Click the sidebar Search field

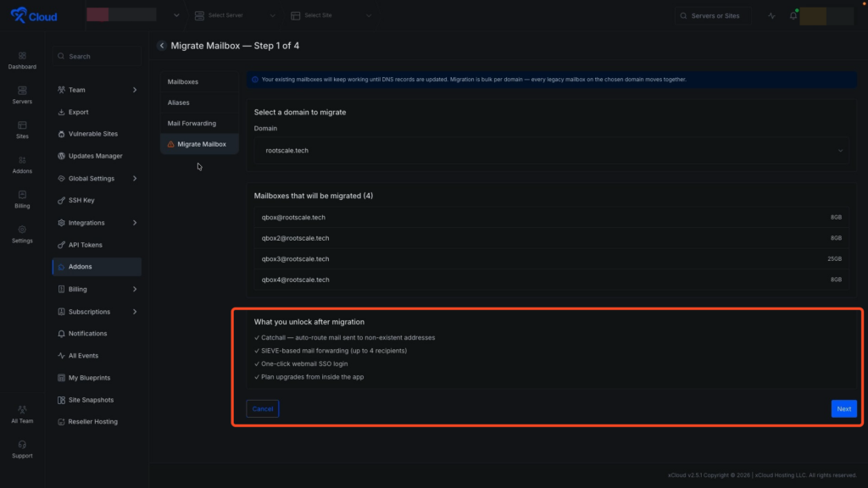point(97,57)
